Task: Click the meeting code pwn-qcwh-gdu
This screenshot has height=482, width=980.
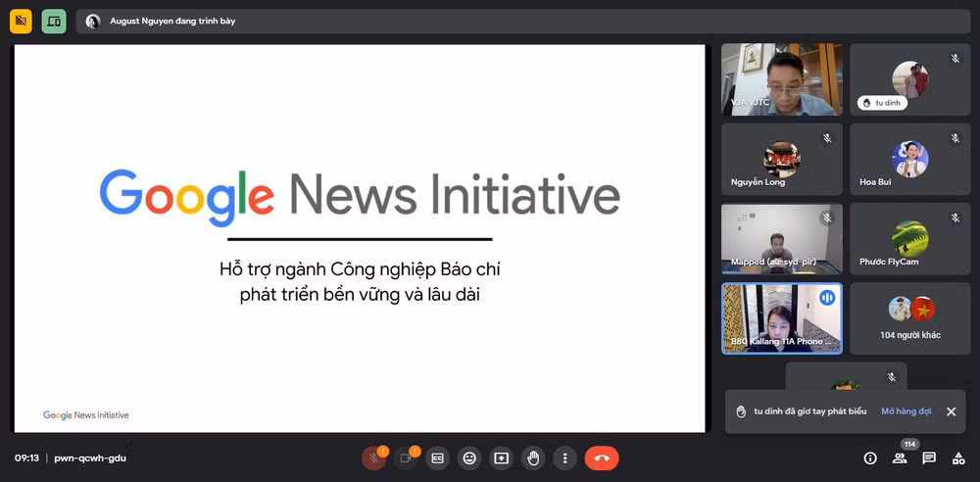Action: (x=90, y=458)
